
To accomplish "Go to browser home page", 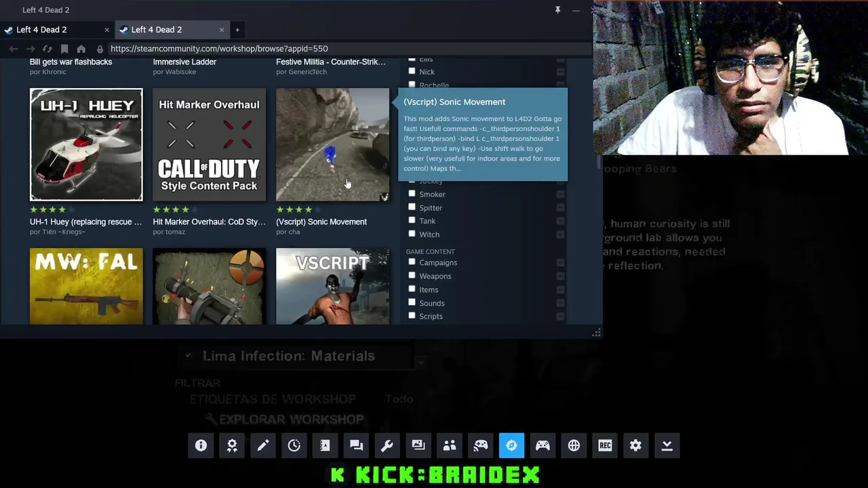I will click(x=81, y=49).
